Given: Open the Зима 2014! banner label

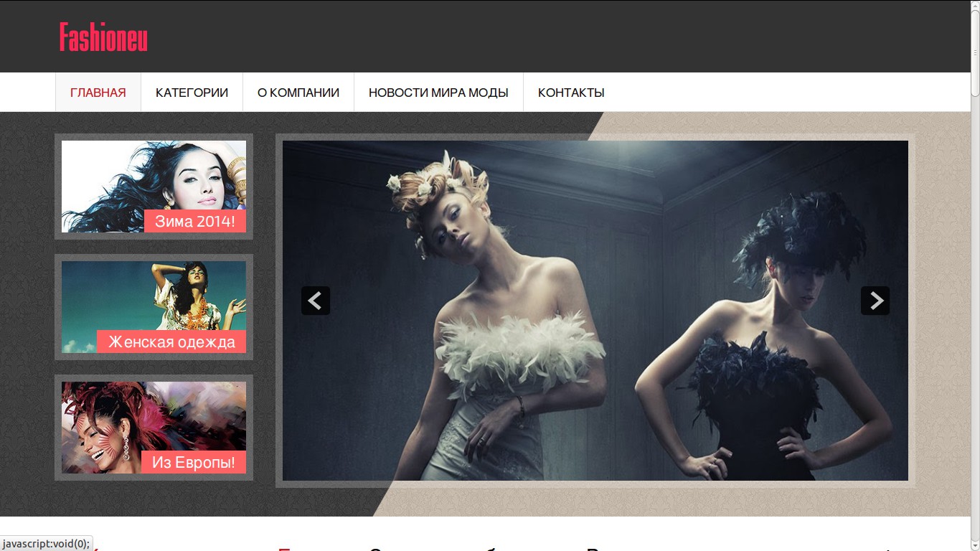Looking at the screenshot, I should [x=195, y=221].
